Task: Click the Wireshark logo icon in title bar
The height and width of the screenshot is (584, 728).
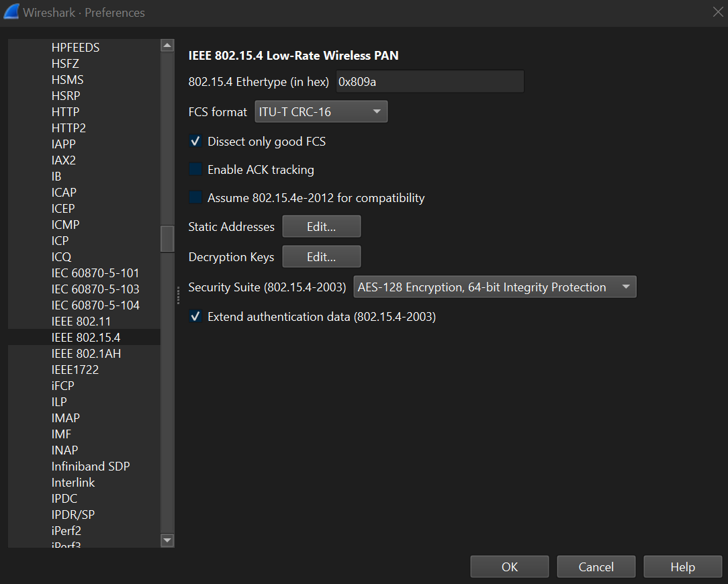Action: (11, 11)
